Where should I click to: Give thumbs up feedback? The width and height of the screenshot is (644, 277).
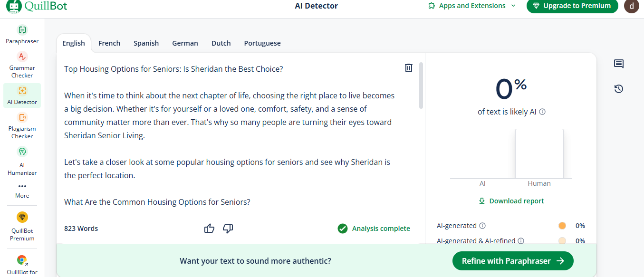[x=210, y=229]
